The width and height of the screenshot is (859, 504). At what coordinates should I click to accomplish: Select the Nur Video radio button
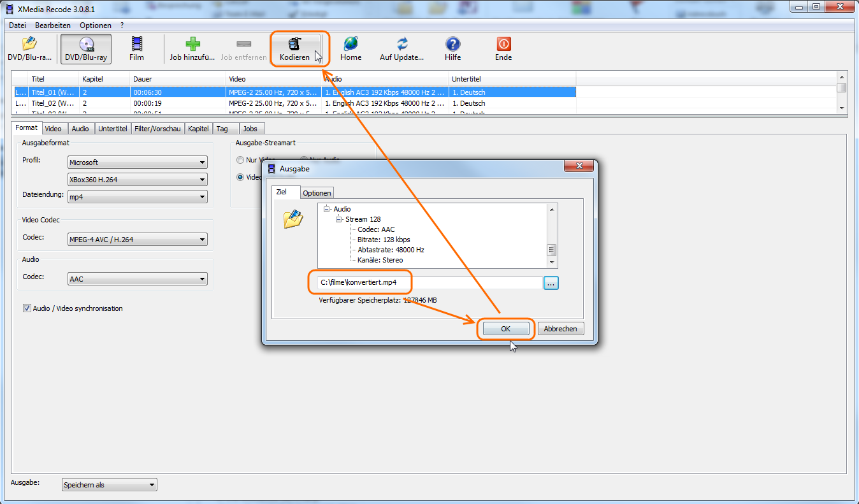[x=240, y=160]
